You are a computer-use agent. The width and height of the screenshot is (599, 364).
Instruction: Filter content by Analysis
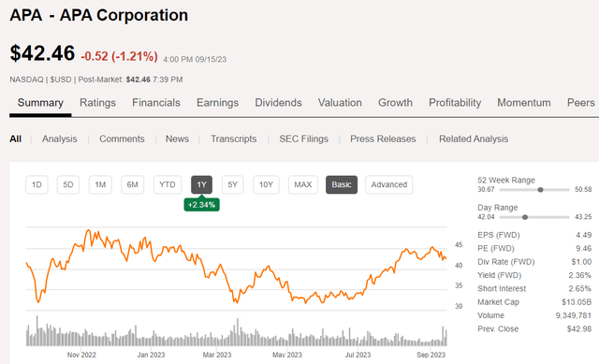[x=60, y=139]
